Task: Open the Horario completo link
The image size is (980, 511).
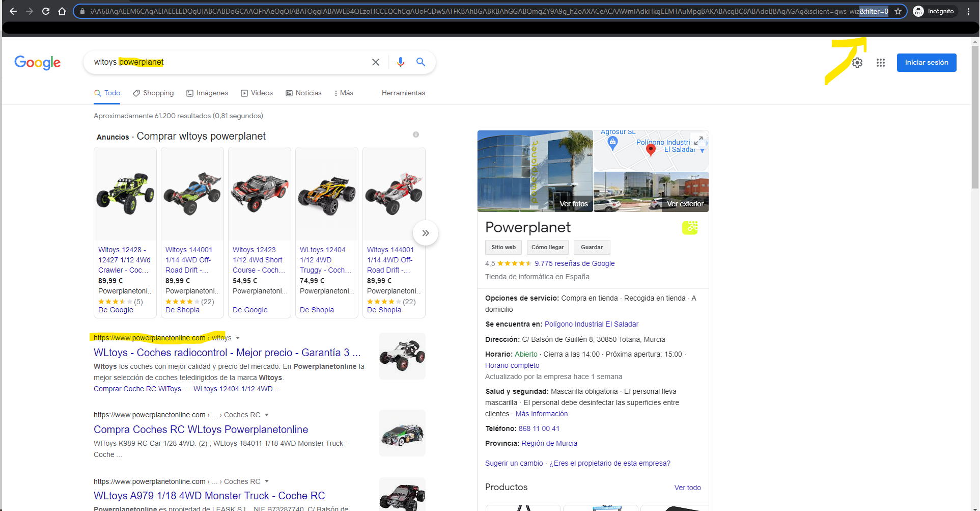Action: 512,365
